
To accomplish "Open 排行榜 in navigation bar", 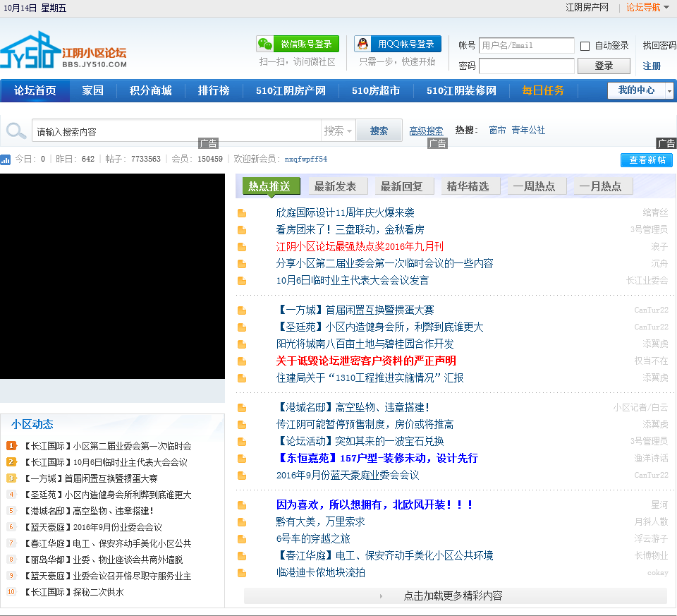I will [x=213, y=91].
